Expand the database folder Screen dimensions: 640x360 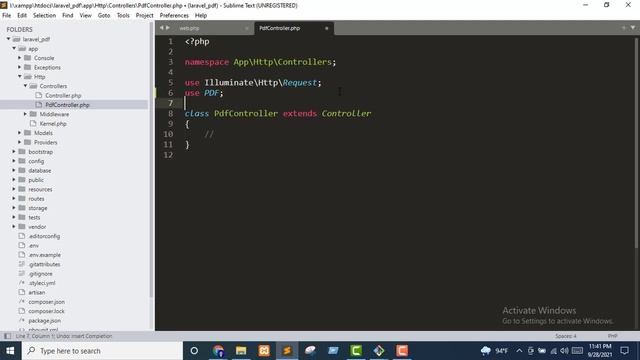[14, 171]
